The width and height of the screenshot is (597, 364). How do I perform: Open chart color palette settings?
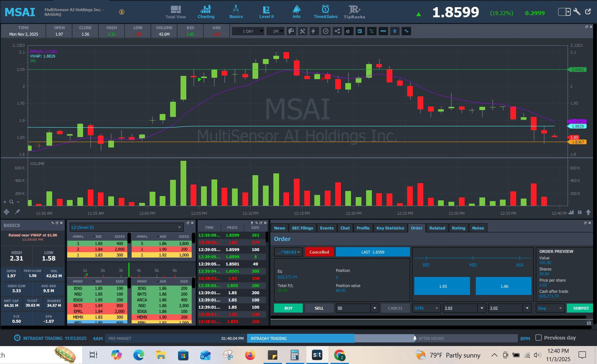point(291,31)
